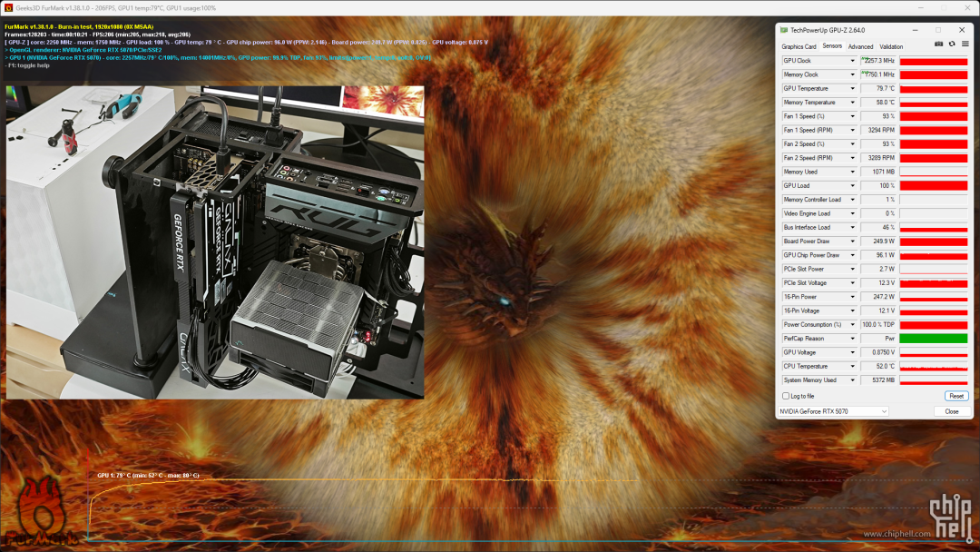Click the 247.2 W 16-Pin Power value

(878, 297)
